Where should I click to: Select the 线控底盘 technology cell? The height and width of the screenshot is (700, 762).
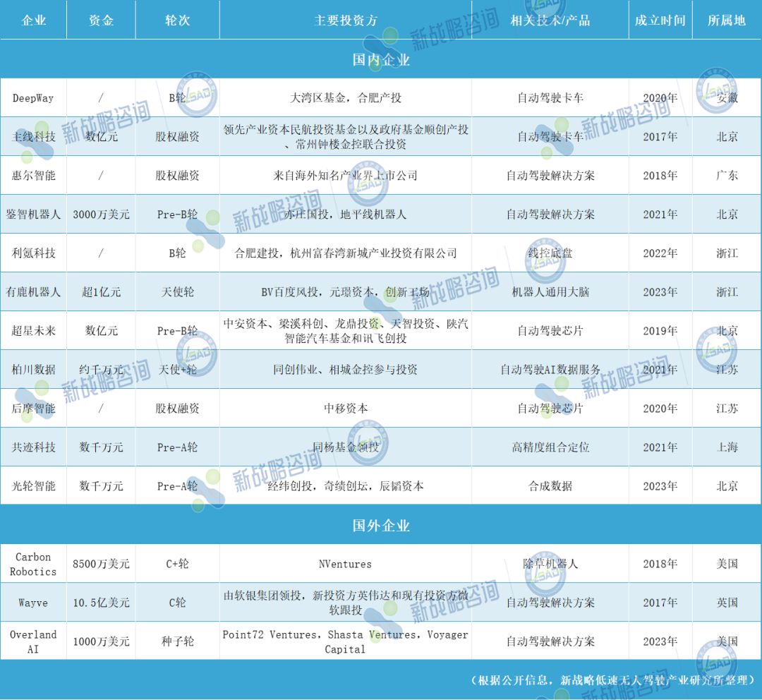(x=550, y=253)
